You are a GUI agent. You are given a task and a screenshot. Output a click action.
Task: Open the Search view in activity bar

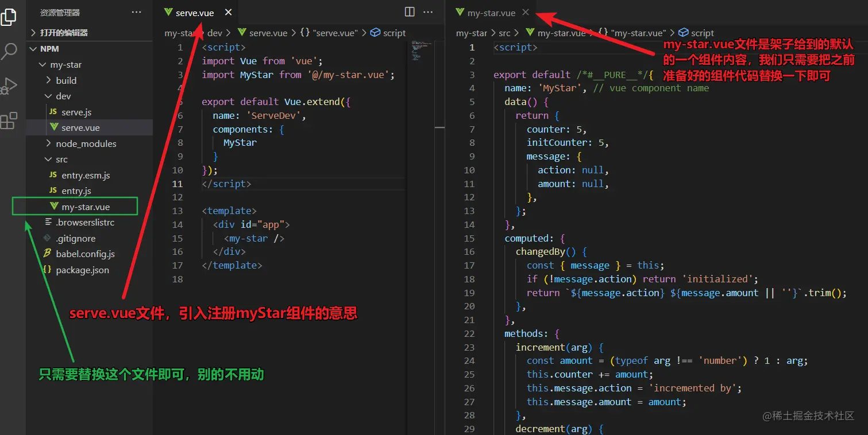9,52
